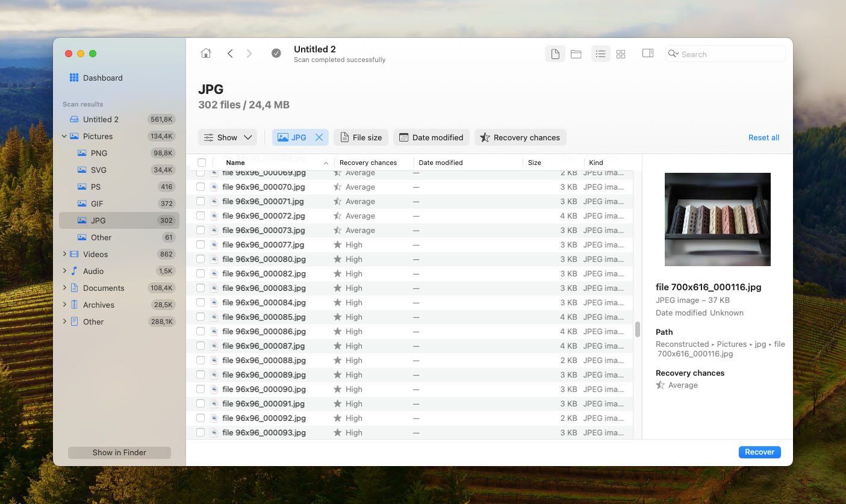Switch to file type view icon
This screenshot has height=504, width=846.
pyautogui.click(x=555, y=53)
